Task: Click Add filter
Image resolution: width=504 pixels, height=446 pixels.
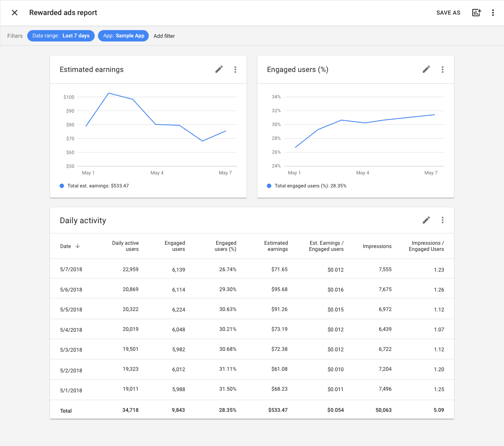Action: click(x=164, y=36)
